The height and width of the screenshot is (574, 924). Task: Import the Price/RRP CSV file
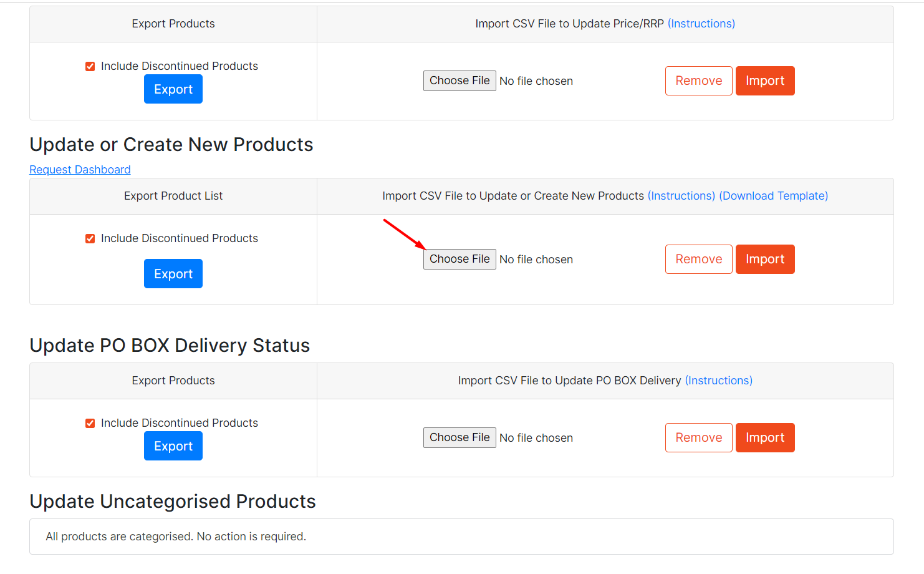pos(765,81)
